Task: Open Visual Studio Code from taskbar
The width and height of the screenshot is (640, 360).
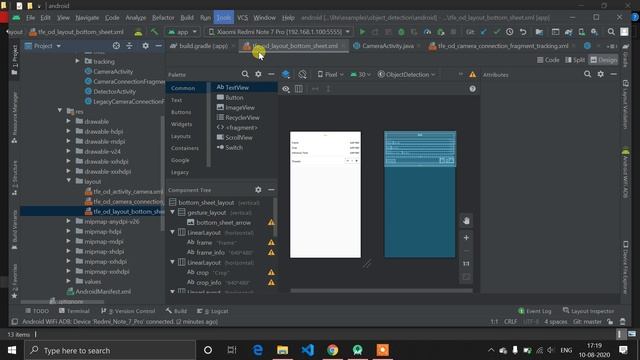Action: pyautogui.click(x=307, y=350)
